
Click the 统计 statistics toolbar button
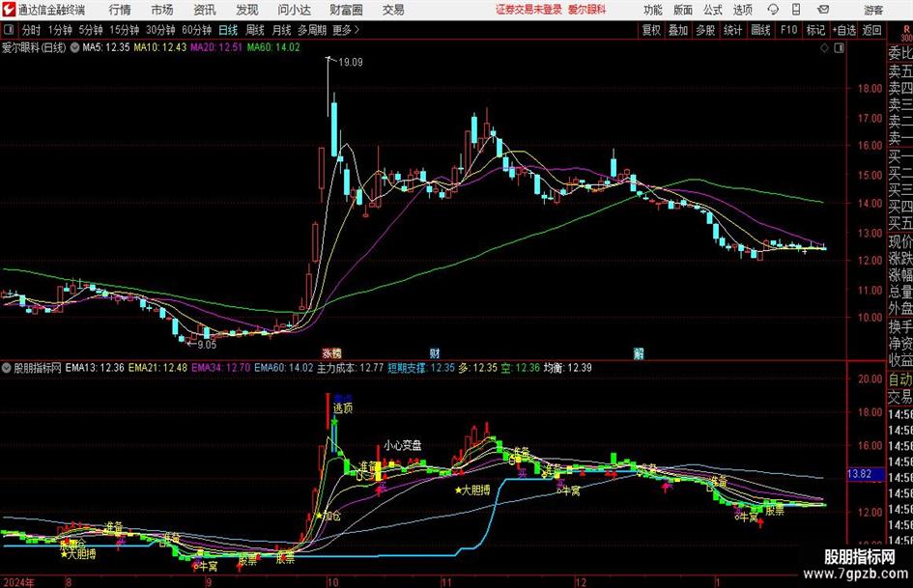tap(732, 30)
